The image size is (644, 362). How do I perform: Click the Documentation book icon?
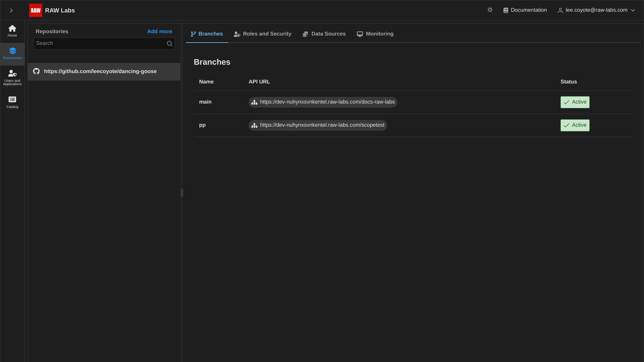(x=505, y=10)
